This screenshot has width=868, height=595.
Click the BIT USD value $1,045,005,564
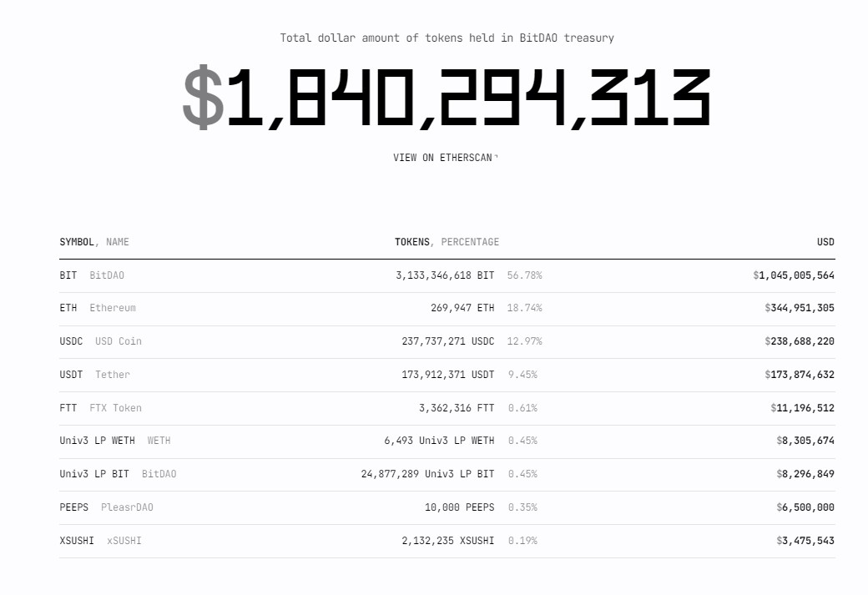tap(793, 275)
